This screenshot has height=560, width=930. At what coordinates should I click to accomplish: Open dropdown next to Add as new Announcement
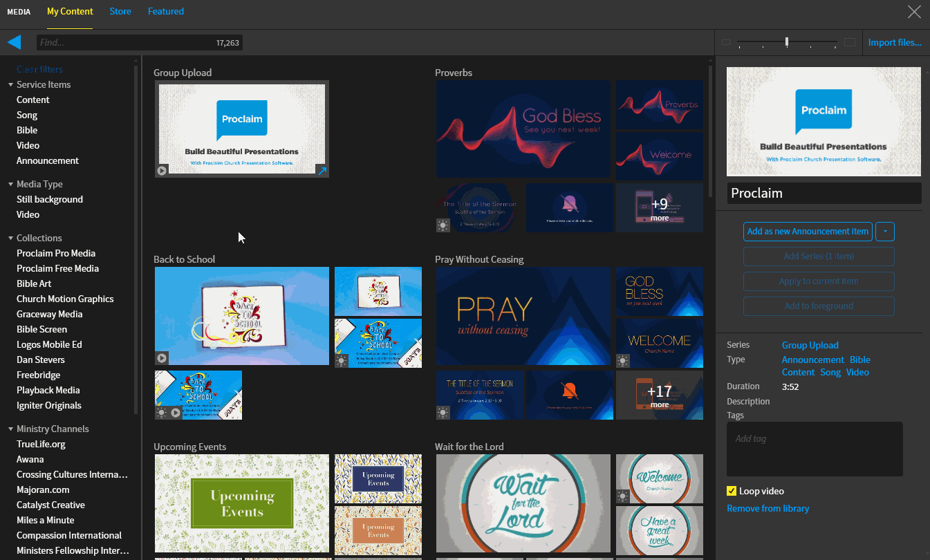(885, 232)
